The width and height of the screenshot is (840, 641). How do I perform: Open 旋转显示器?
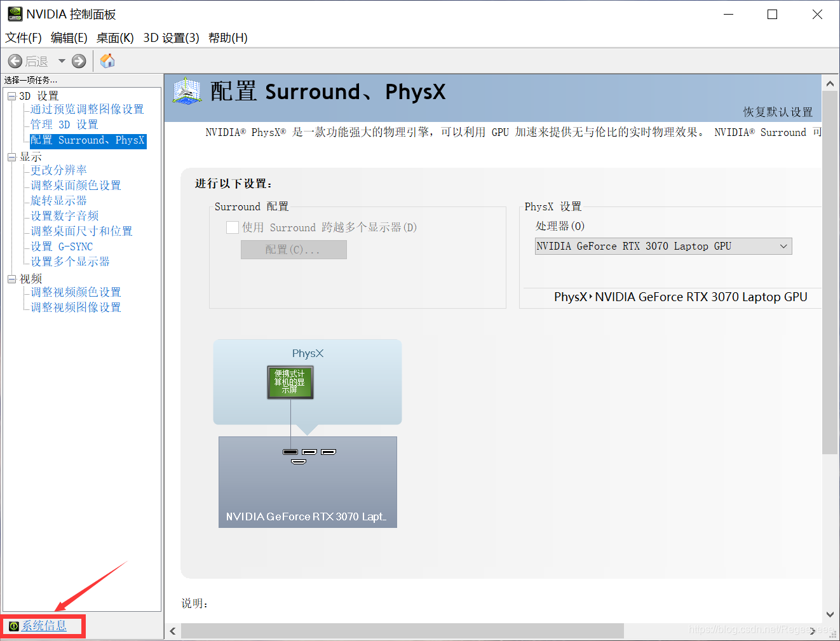[x=59, y=201]
